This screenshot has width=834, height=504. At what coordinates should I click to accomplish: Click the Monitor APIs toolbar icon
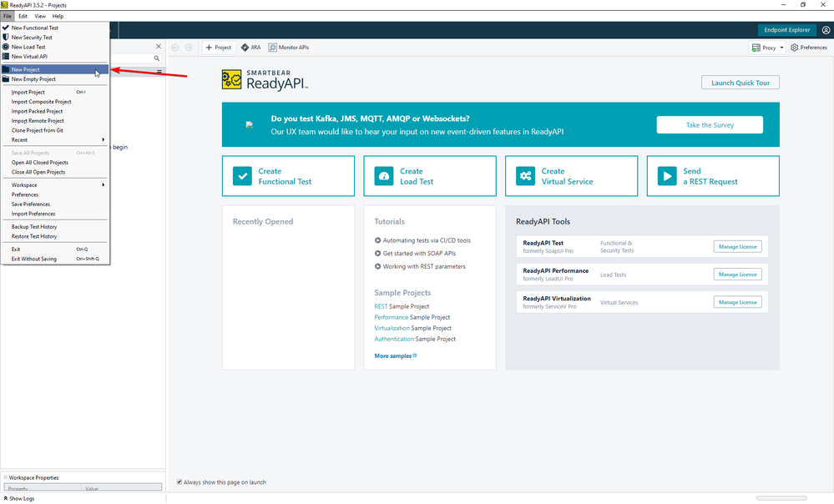coord(271,48)
